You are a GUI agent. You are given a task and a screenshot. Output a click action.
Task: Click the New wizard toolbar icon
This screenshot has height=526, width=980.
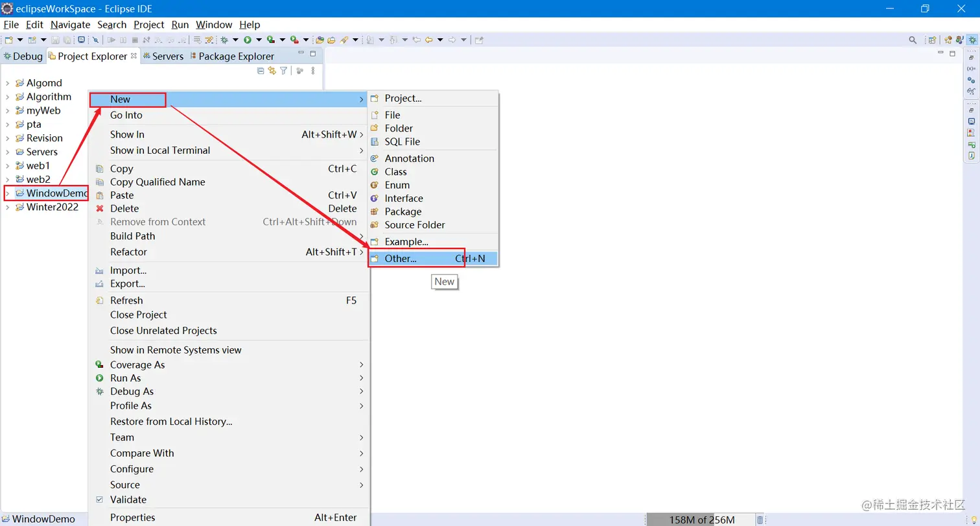pos(8,40)
